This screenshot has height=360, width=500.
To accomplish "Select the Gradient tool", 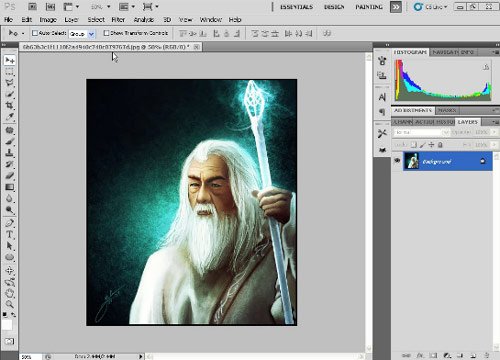I will coord(10,187).
